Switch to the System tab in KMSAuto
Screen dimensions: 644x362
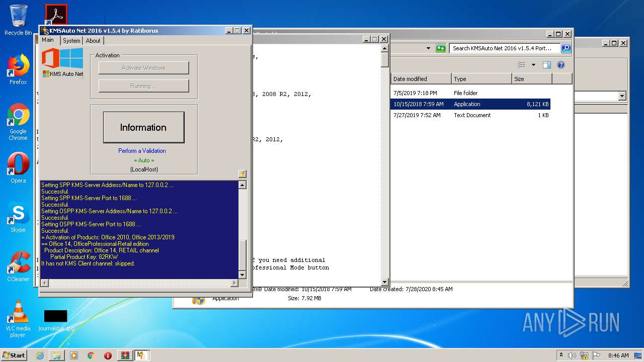pyautogui.click(x=71, y=41)
